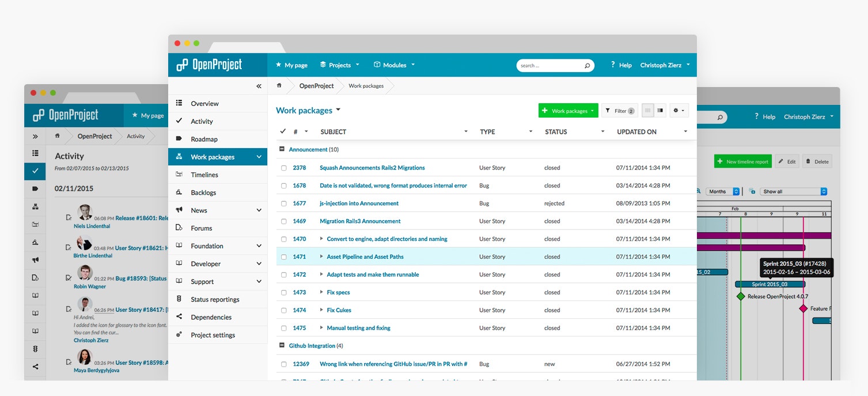Click the Overview list icon in sidebar
Viewport: 868px width, 396px height.
(x=179, y=103)
